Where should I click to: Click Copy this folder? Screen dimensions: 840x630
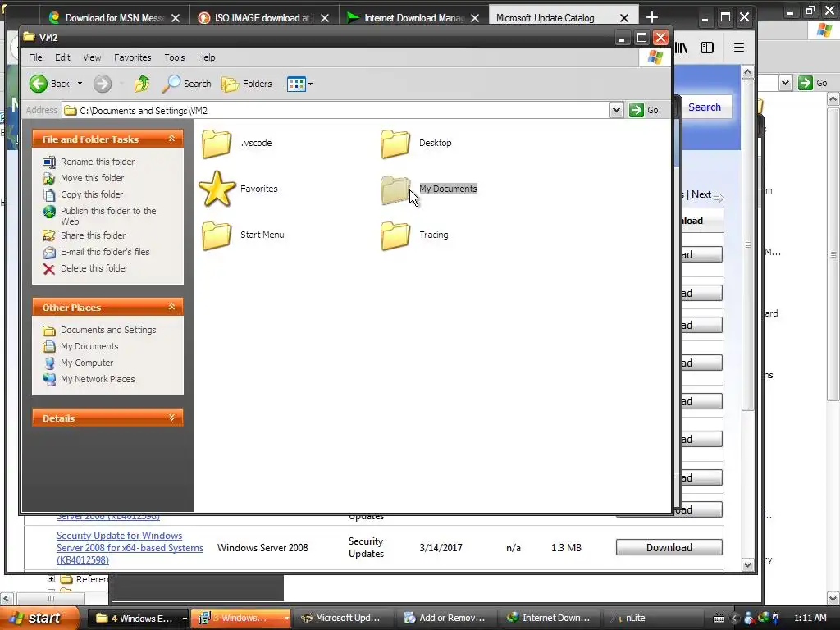coord(92,194)
